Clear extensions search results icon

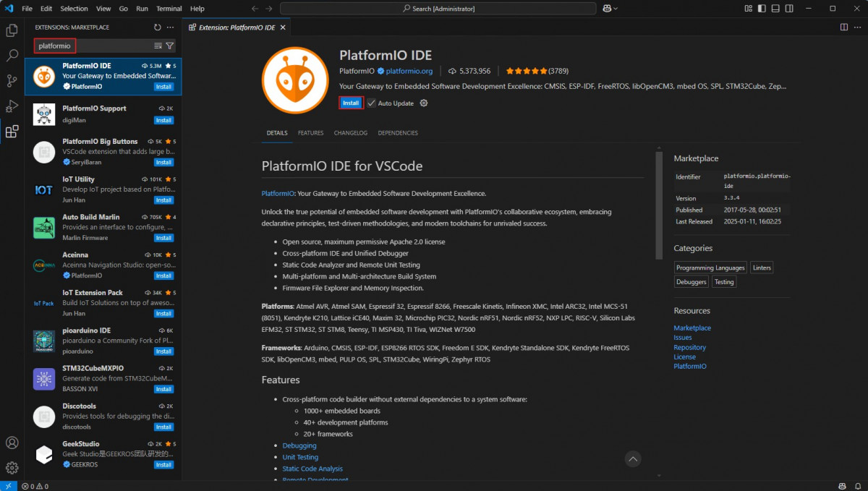(x=158, y=46)
